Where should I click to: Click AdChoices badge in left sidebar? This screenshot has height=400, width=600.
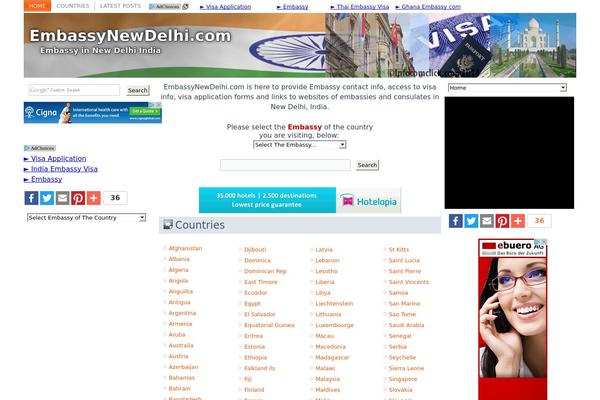[x=40, y=148]
